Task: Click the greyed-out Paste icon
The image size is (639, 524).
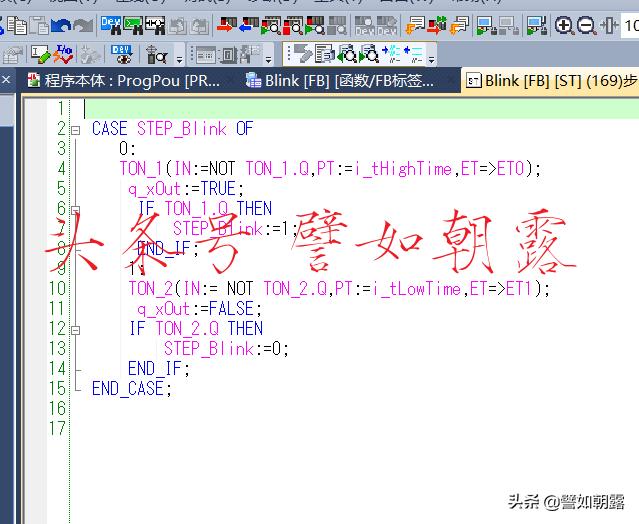Action: pos(39,25)
